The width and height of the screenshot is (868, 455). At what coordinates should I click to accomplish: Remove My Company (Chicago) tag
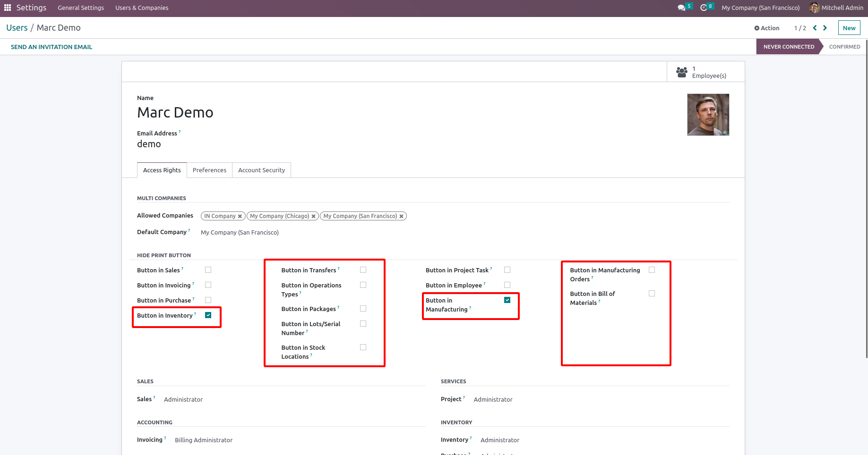313,216
